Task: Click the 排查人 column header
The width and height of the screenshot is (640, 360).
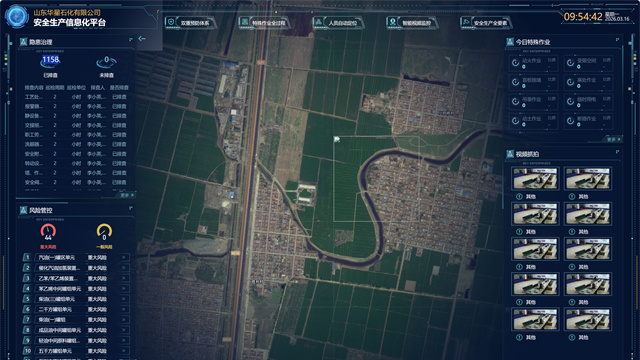Action: click(x=98, y=88)
